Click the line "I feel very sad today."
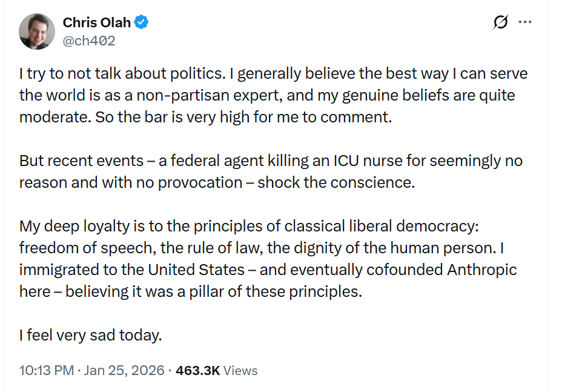The width and height of the screenshot is (562, 392). 91,334
